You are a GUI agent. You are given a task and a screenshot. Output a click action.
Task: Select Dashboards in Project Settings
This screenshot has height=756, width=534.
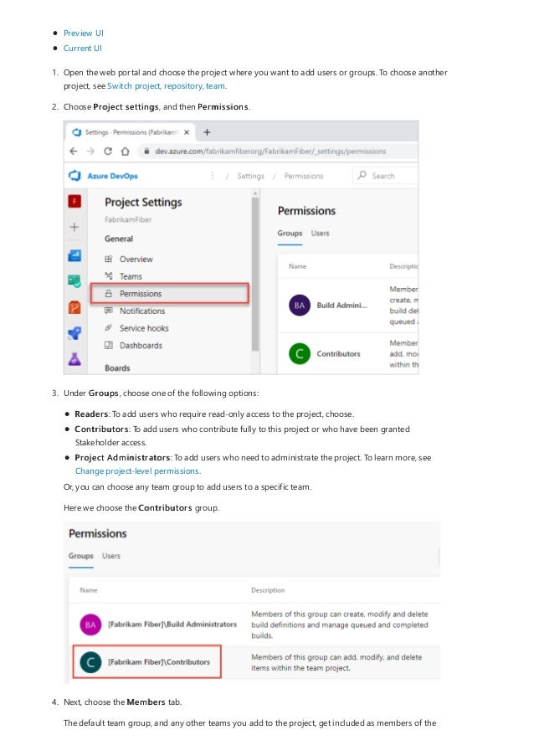pos(141,346)
